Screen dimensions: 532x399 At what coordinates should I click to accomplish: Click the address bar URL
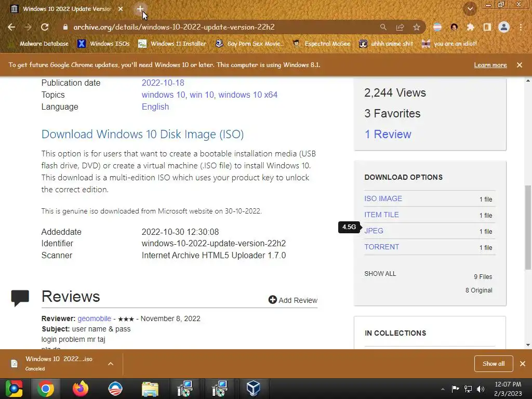(174, 27)
